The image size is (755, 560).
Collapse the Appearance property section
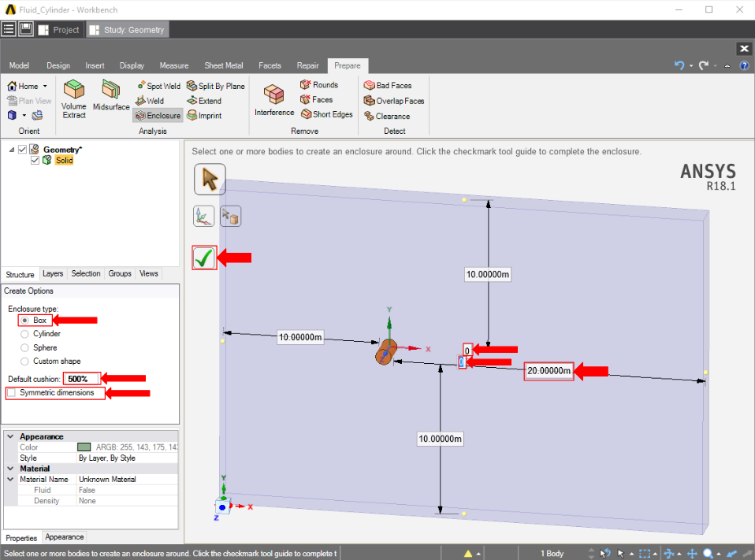10,436
